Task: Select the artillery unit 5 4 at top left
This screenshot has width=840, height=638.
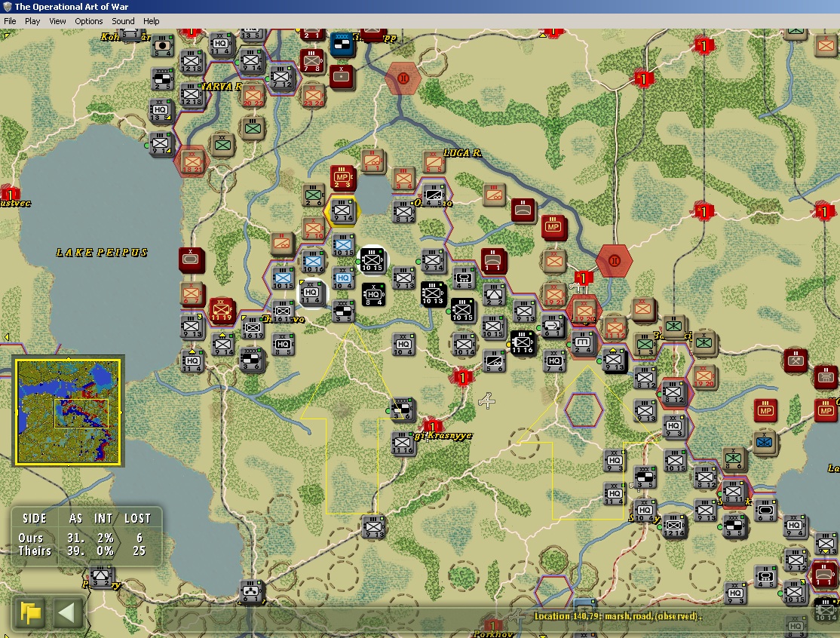Action: tap(162, 46)
